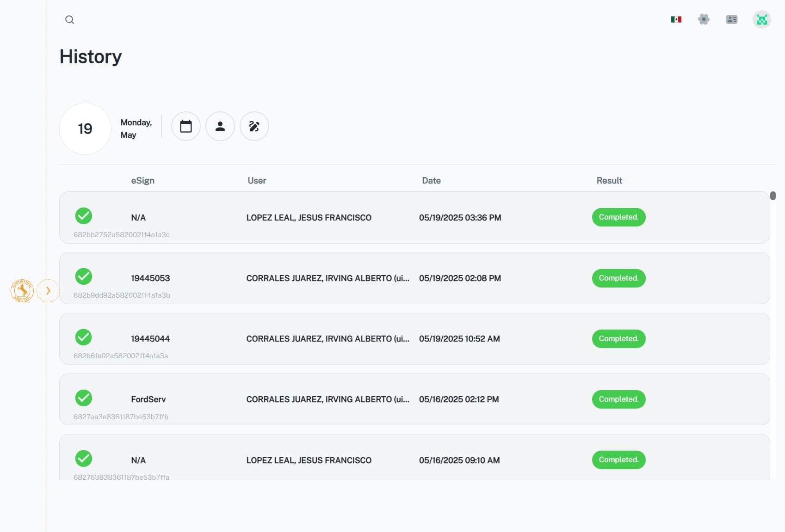Sort by the eSign column header
Viewport: 785px width, 532px height.
pos(142,181)
